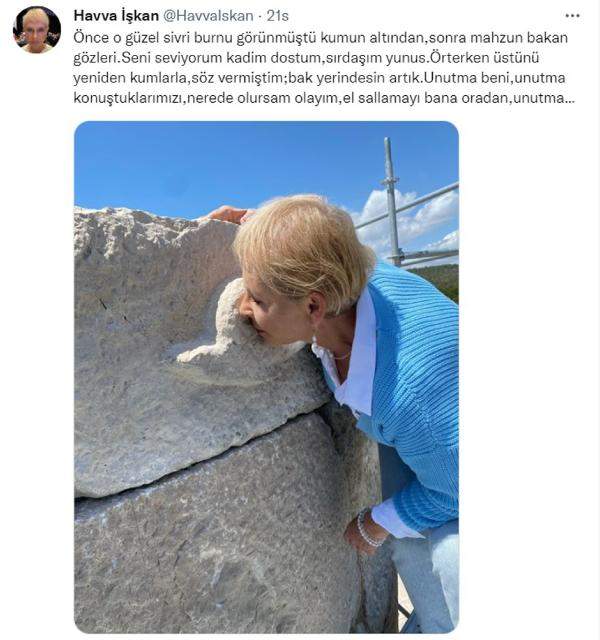The width and height of the screenshot is (600, 640).
Task: Click Havva İşkan's profile avatar
Action: click(x=37, y=30)
